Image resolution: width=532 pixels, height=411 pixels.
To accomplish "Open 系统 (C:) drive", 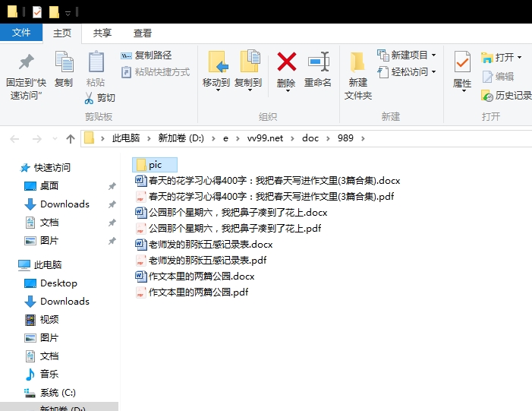I will coord(50,393).
